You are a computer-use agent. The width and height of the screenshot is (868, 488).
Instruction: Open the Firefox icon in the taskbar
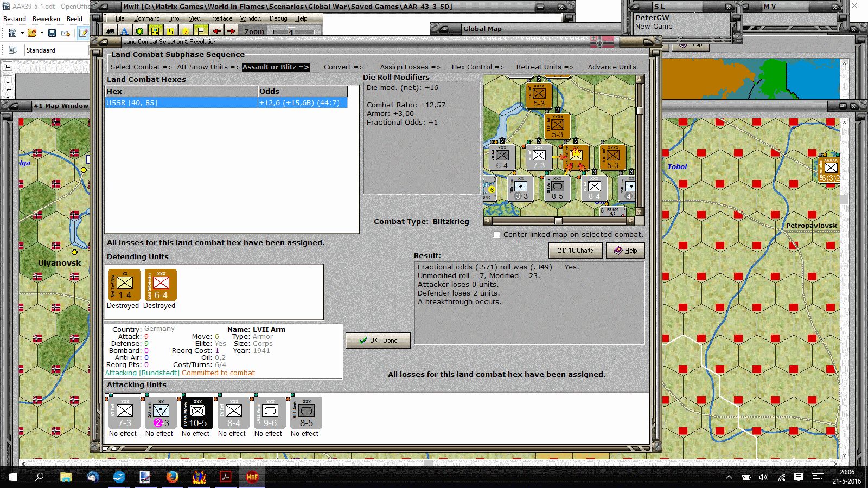173,477
